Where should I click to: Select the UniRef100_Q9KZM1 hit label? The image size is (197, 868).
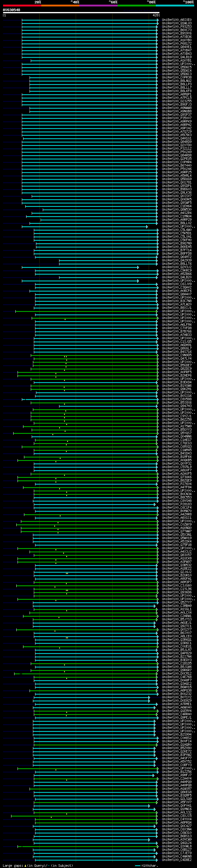pos(176,389)
